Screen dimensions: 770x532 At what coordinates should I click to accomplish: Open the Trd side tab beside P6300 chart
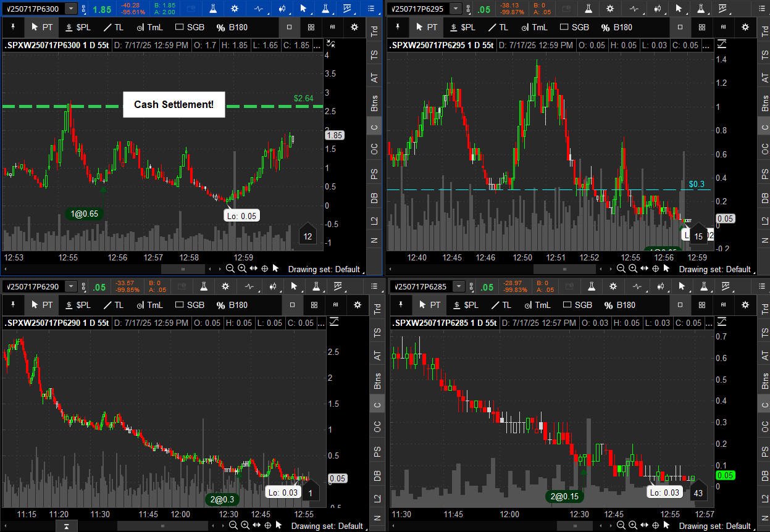tap(374, 32)
